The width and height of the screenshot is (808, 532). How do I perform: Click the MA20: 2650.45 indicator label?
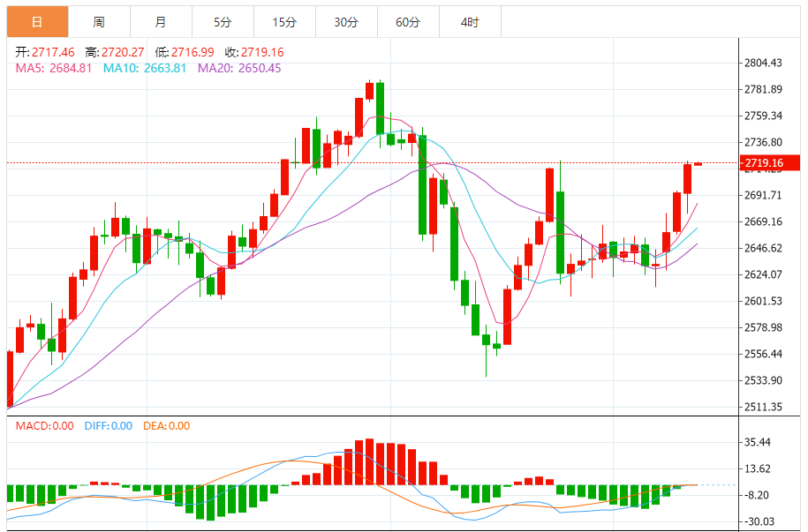[239, 68]
